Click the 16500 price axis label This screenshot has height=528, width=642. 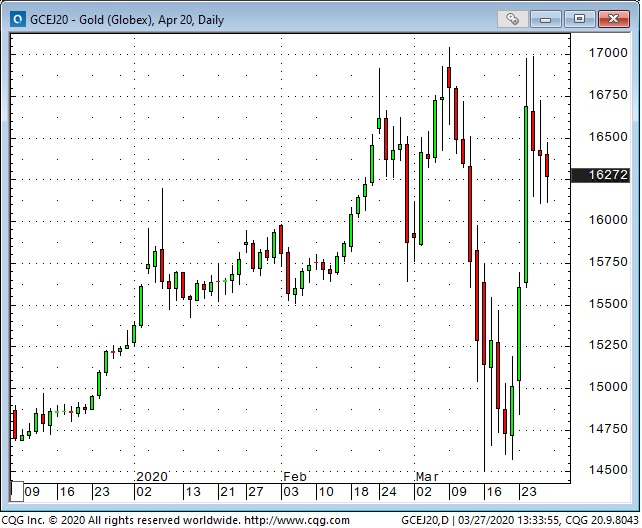coord(608,137)
